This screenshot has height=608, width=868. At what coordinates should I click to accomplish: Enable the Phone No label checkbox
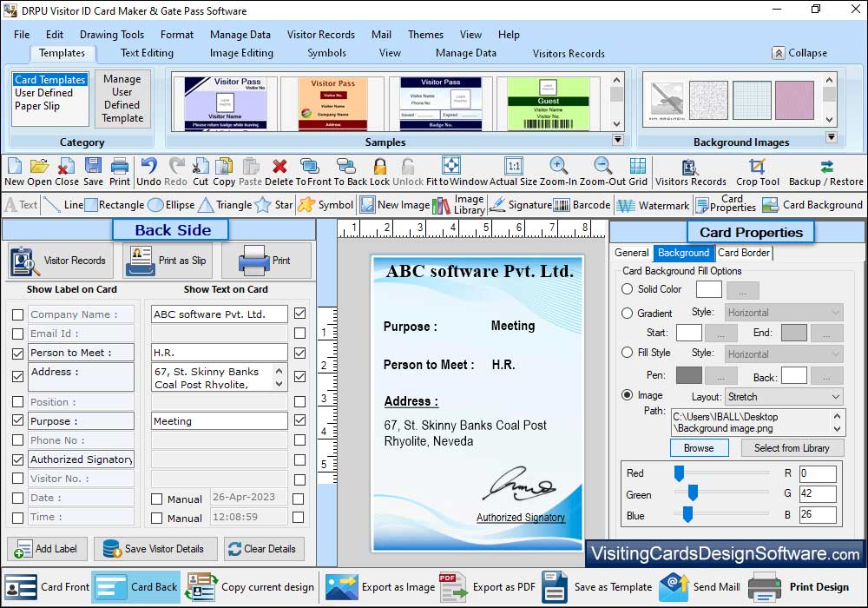click(17, 439)
